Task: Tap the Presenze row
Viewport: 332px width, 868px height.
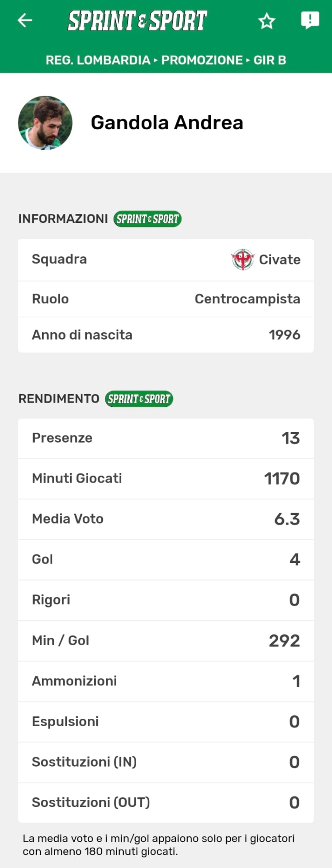Action: [166, 438]
